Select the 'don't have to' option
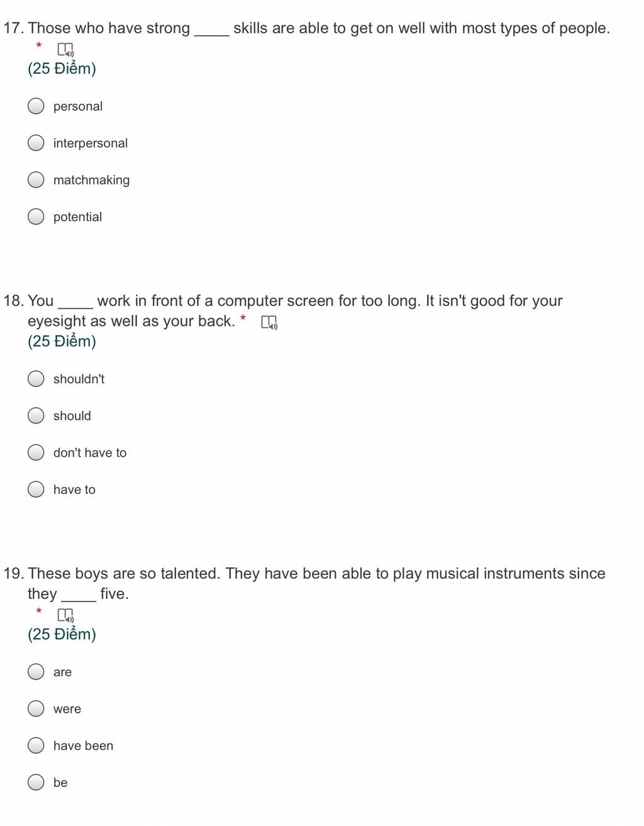 pyautogui.click(x=36, y=453)
